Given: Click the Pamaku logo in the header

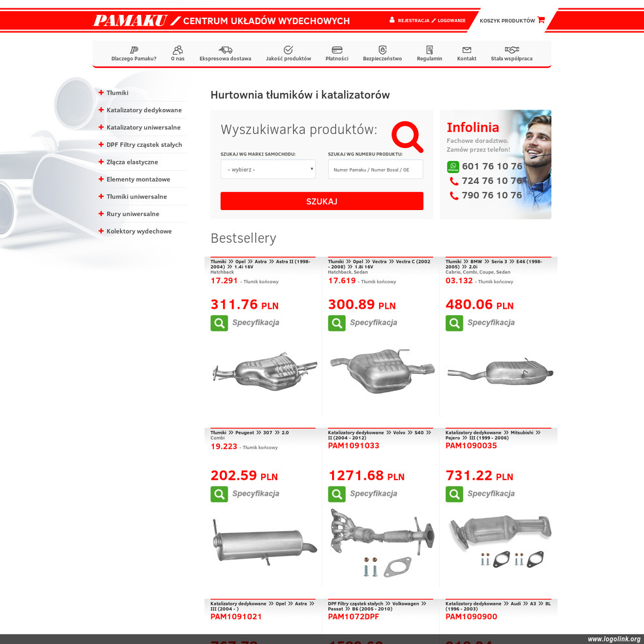Looking at the screenshot, I should 130,20.
